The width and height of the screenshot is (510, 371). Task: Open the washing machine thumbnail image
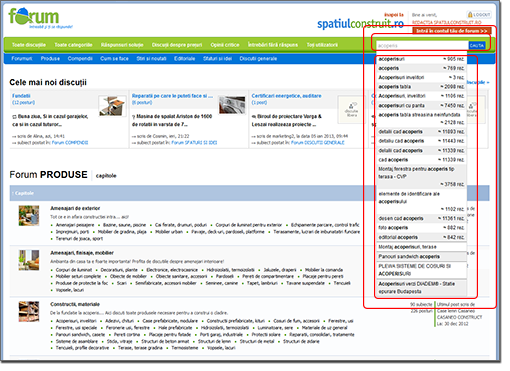pyautogui.click(x=232, y=105)
